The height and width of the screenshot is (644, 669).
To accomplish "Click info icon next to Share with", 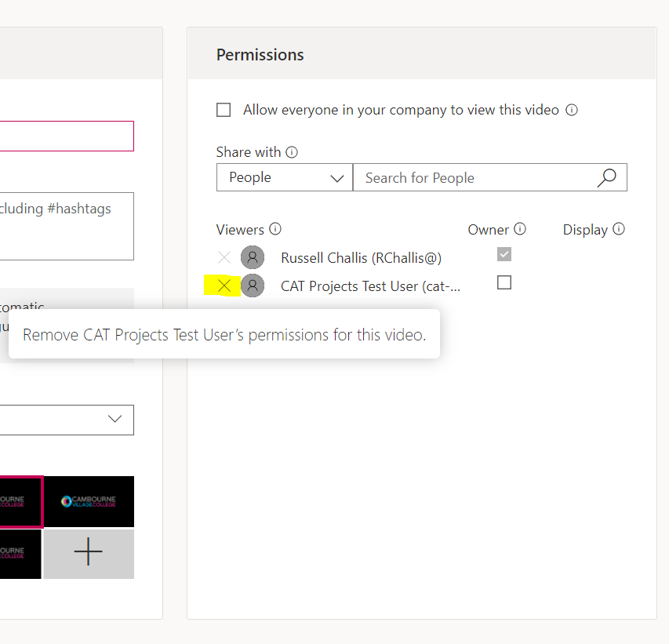I will pyautogui.click(x=292, y=152).
